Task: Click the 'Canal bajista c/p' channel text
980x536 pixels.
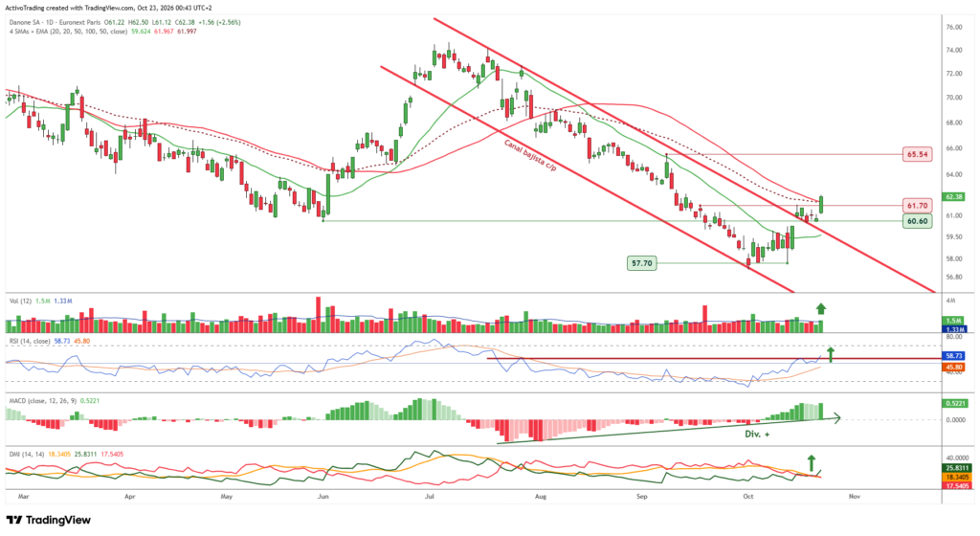Action: 530,156
